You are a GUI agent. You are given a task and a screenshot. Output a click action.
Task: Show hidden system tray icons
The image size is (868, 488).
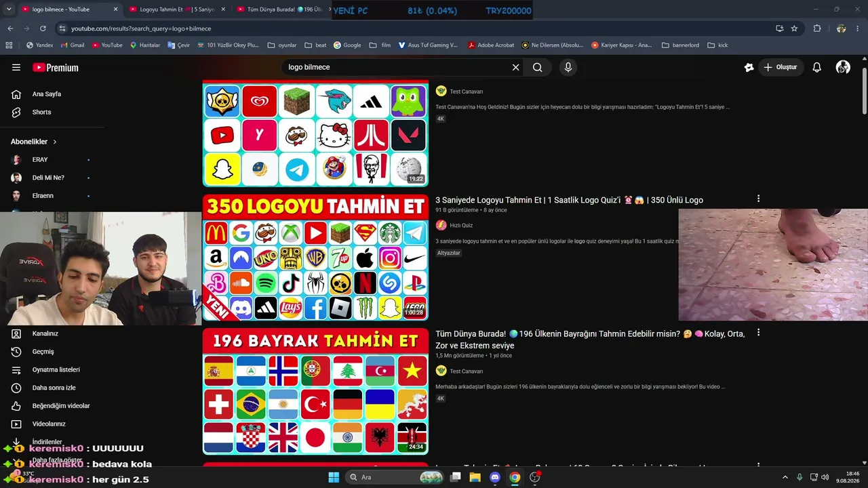(x=785, y=477)
